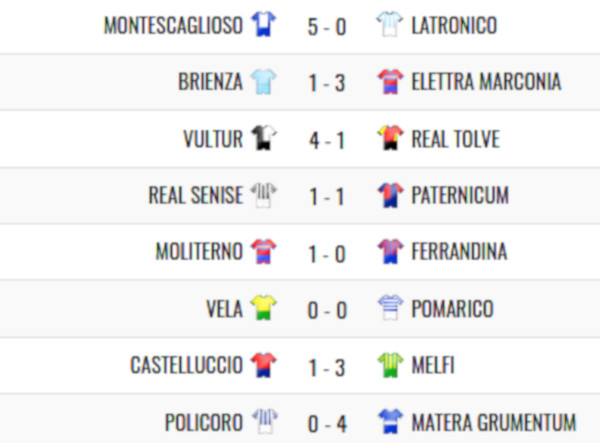
Task: Click Elettra Marconia's red-blue jersey icon
Action: pos(390,81)
